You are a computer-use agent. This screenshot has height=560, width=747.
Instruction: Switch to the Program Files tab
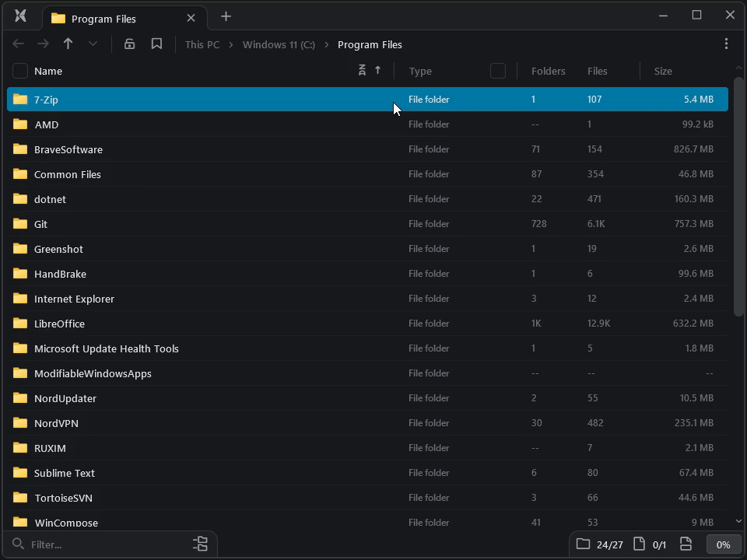click(x=124, y=18)
